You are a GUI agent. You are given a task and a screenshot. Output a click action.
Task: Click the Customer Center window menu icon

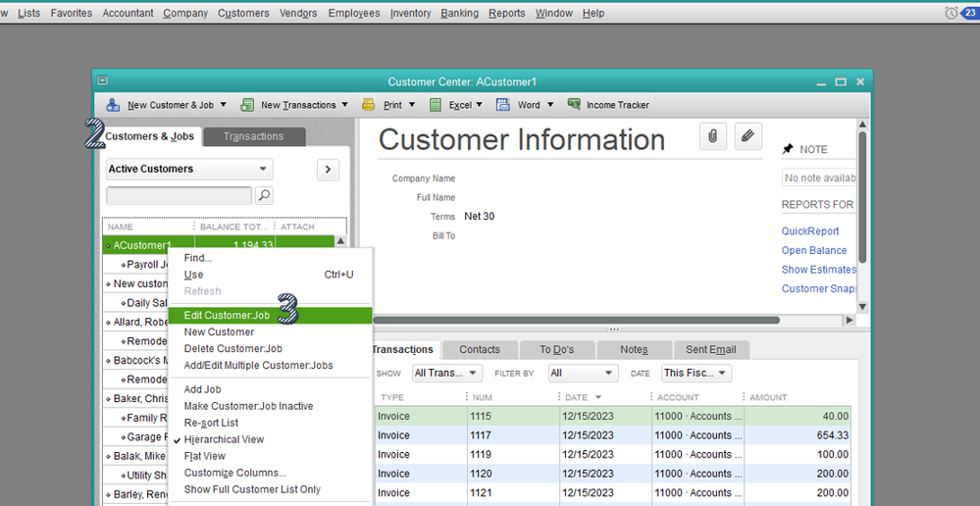pos(103,80)
